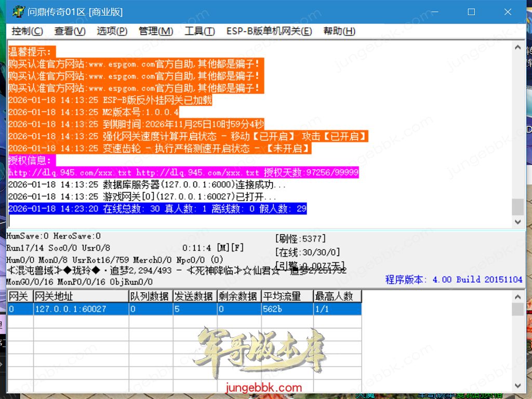Click the [在线:30/30/0] status text
532x399 pixels.
click(x=308, y=252)
